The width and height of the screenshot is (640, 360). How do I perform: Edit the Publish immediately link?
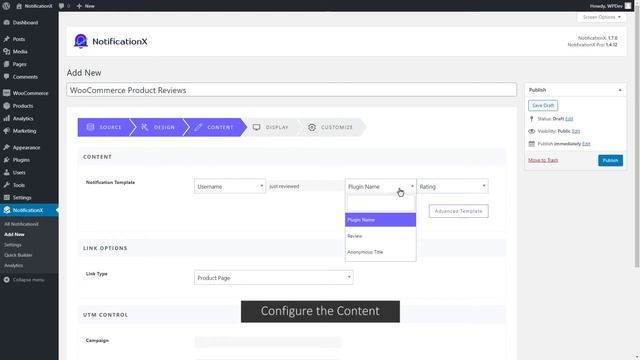586,144
